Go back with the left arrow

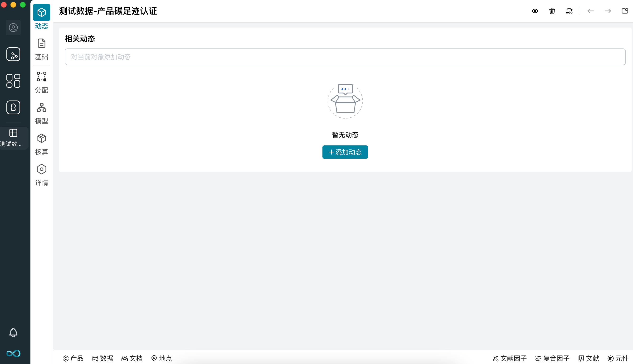[590, 11]
